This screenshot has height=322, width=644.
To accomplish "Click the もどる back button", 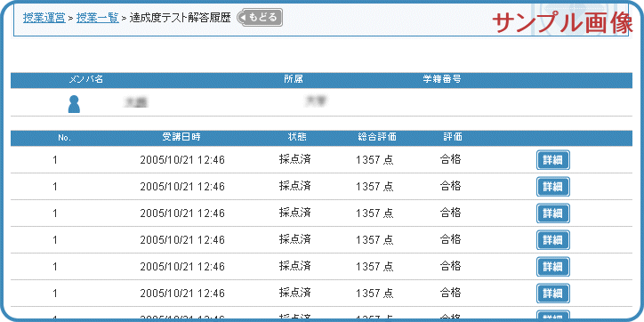I will (260, 18).
